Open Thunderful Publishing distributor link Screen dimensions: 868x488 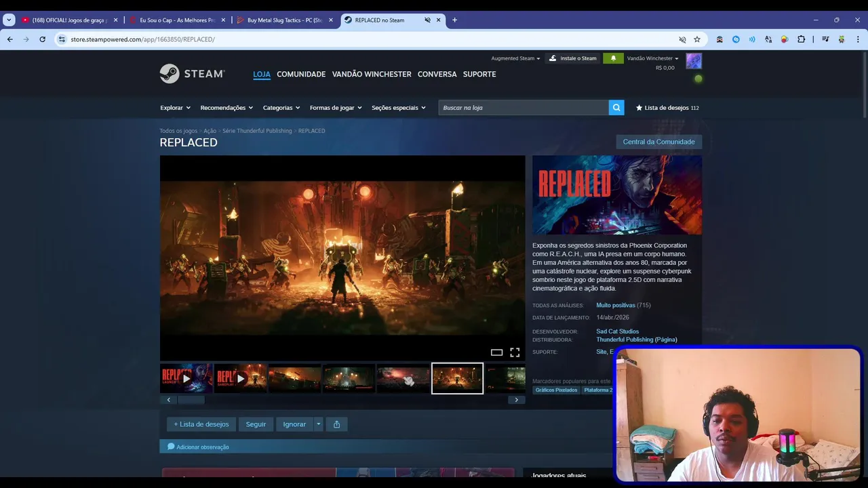tap(625, 340)
